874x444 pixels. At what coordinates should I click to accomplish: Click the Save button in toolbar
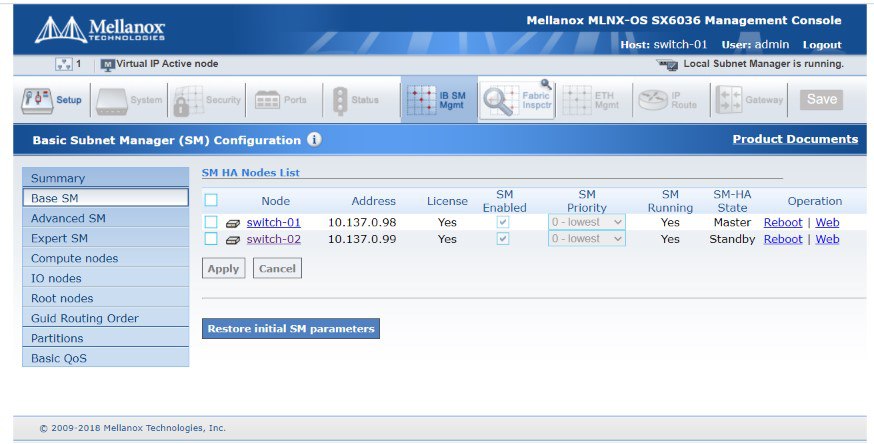click(822, 100)
